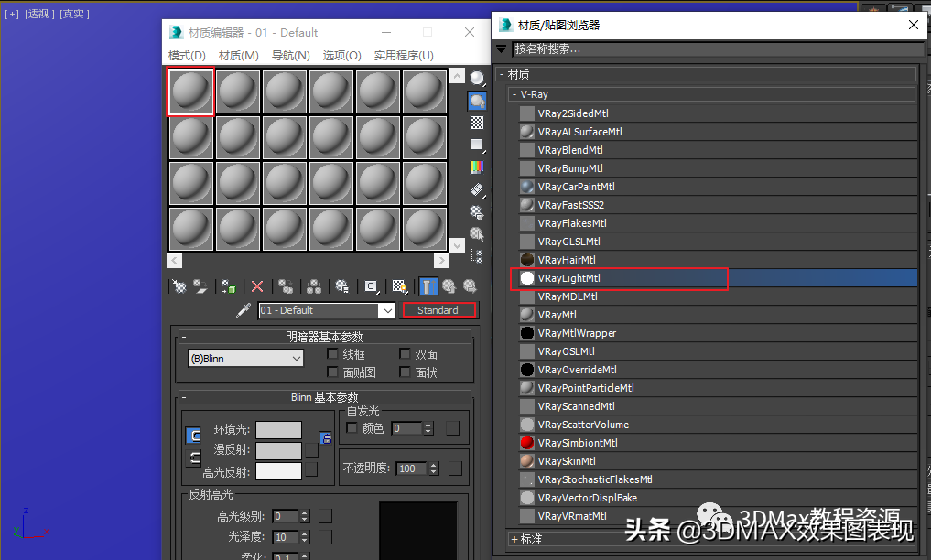
Task: Click the Video Color Check icon
Action: [477, 167]
